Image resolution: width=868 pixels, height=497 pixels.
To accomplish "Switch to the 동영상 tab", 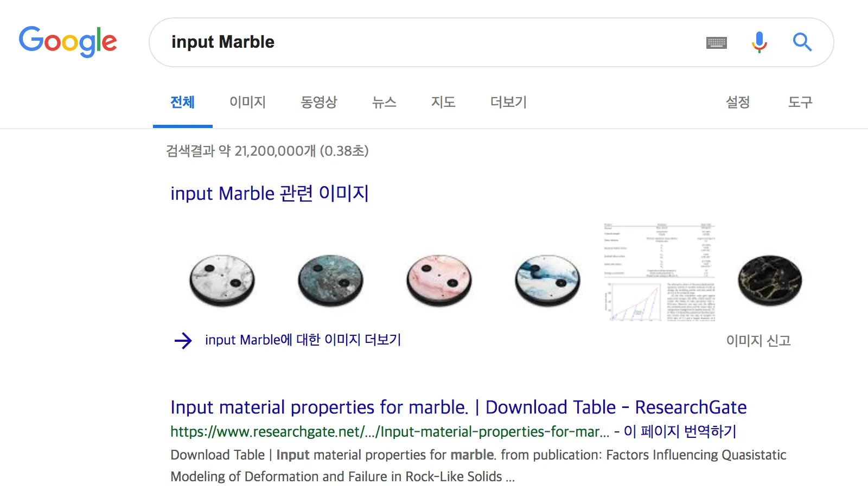I will 319,102.
